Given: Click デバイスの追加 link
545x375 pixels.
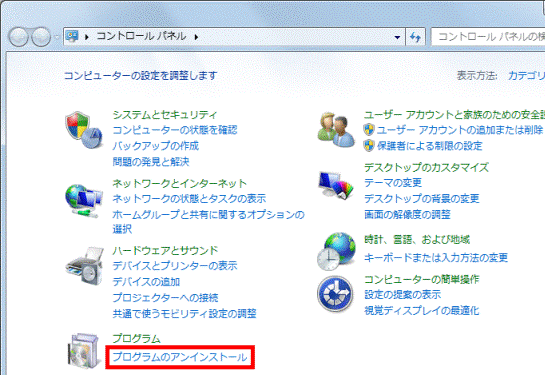Looking at the screenshot, I should click(146, 282).
